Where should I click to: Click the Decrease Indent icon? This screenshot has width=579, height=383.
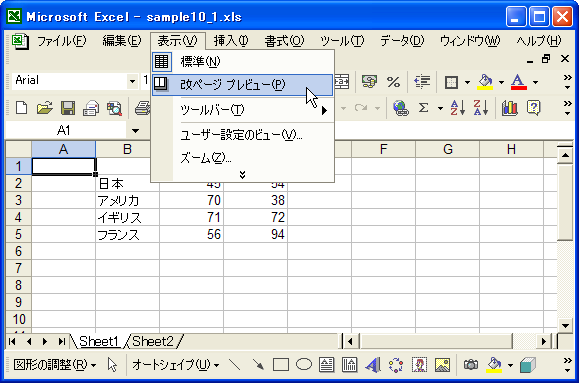422,82
